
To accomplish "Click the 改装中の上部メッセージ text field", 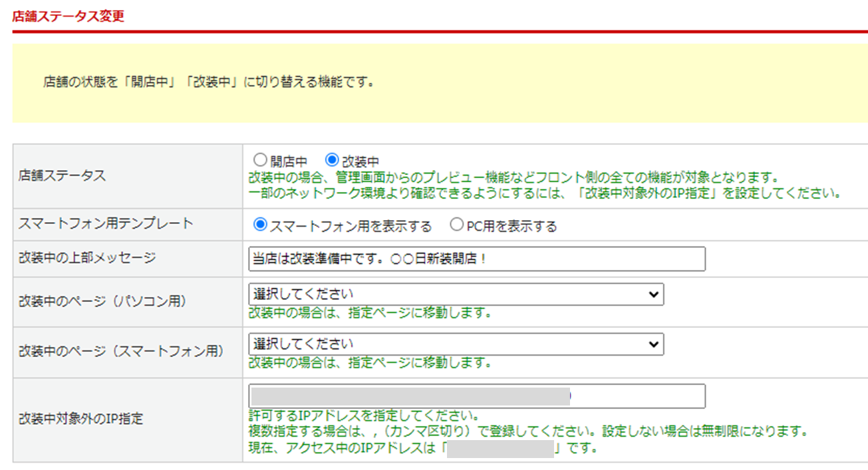I will [476, 259].
